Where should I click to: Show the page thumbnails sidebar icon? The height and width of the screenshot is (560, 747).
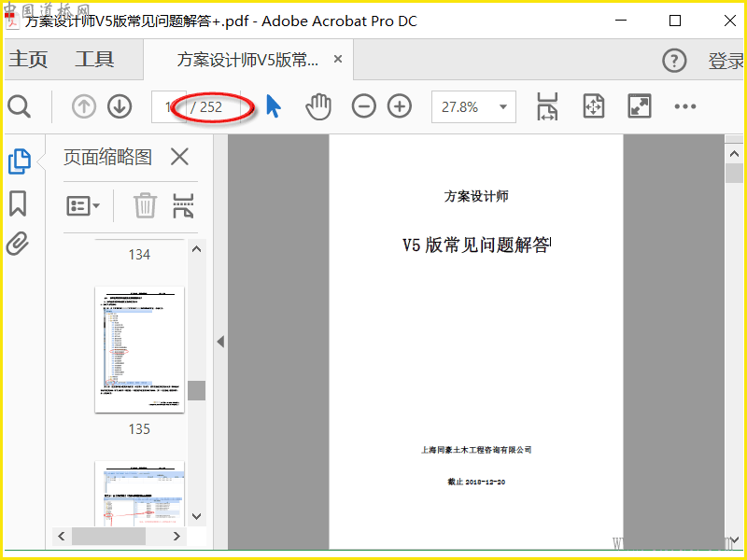20,161
